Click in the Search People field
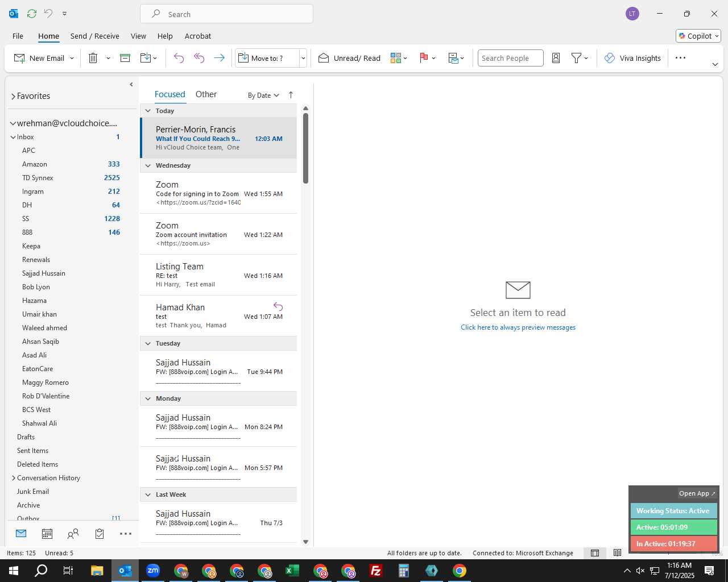 [x=510, y=58]
